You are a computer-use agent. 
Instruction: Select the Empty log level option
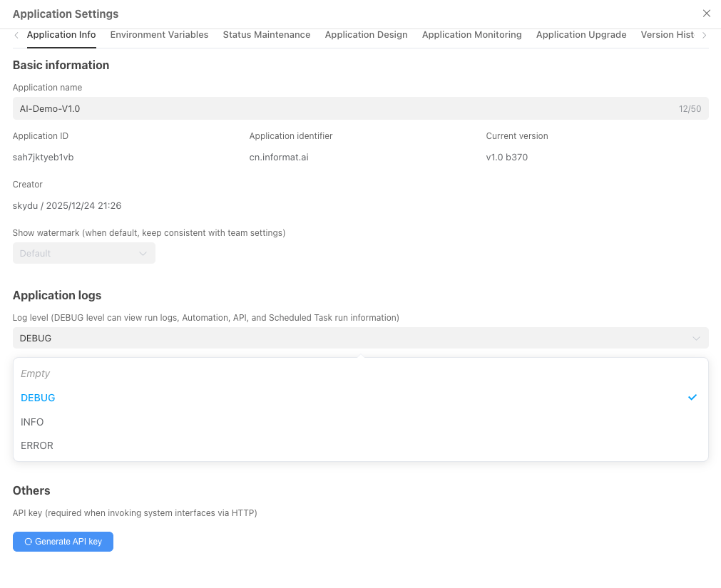click(x=36, y=373)
